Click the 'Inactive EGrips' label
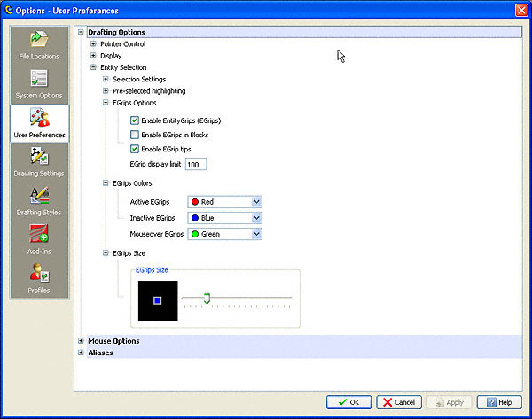This screenshot has height=419, width=532. (153, 218)
